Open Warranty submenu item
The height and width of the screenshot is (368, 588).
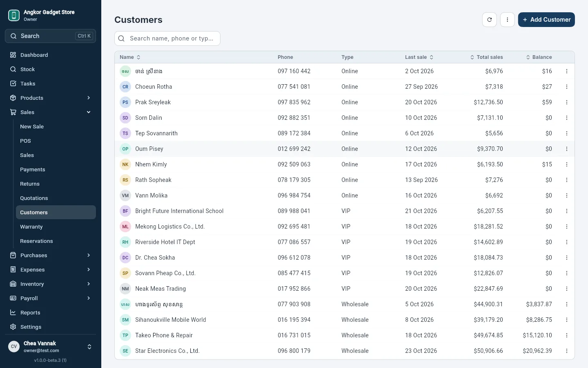coord(56,227)
